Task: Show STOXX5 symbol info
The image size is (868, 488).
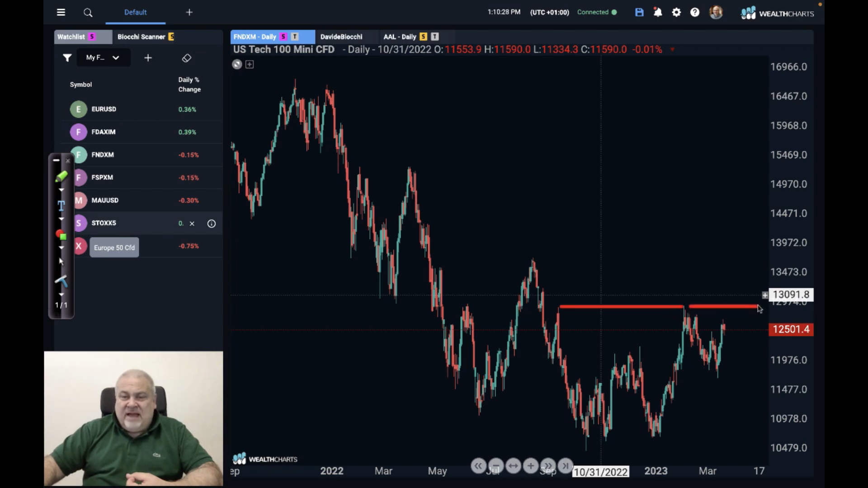Action: point(212,223)
